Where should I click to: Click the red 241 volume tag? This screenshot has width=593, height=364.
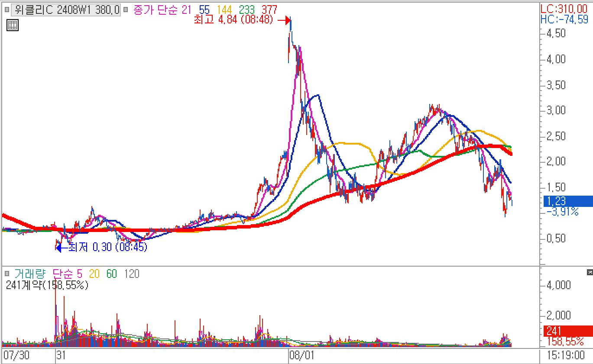[568, 332]
